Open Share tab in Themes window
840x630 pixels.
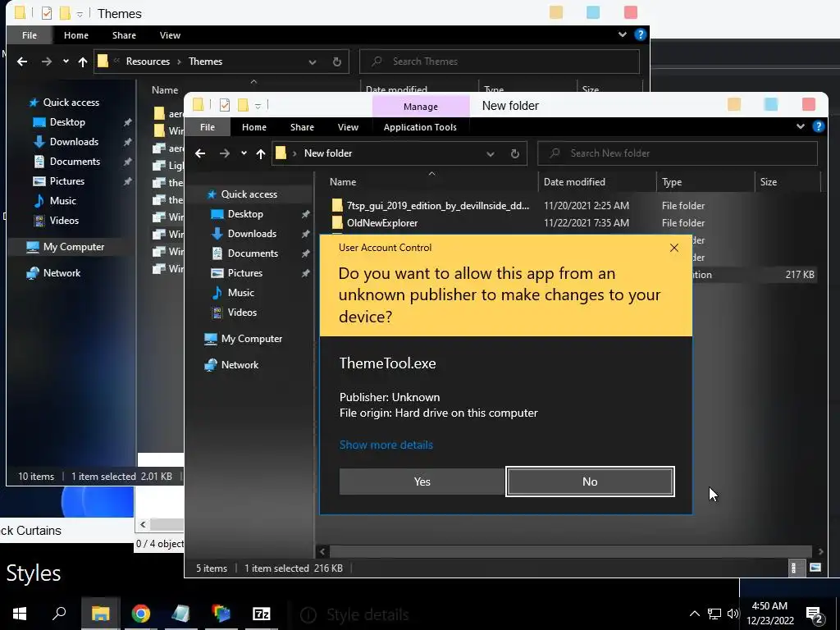click(124, 35)
